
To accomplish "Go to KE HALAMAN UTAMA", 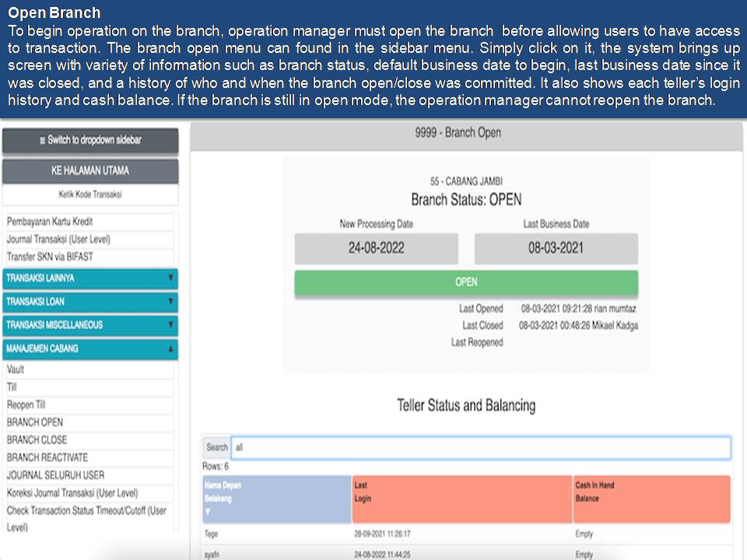I will pyautogui.click(x=90, y=171).
